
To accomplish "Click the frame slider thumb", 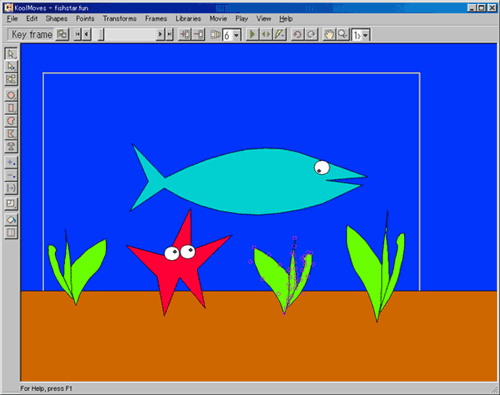I will [x=101, y=34].
